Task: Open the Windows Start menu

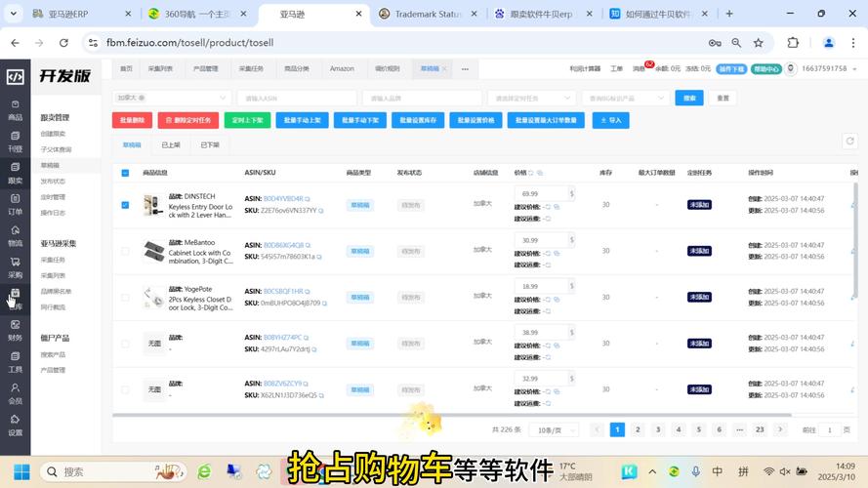Action: click(x=21, y=472)
